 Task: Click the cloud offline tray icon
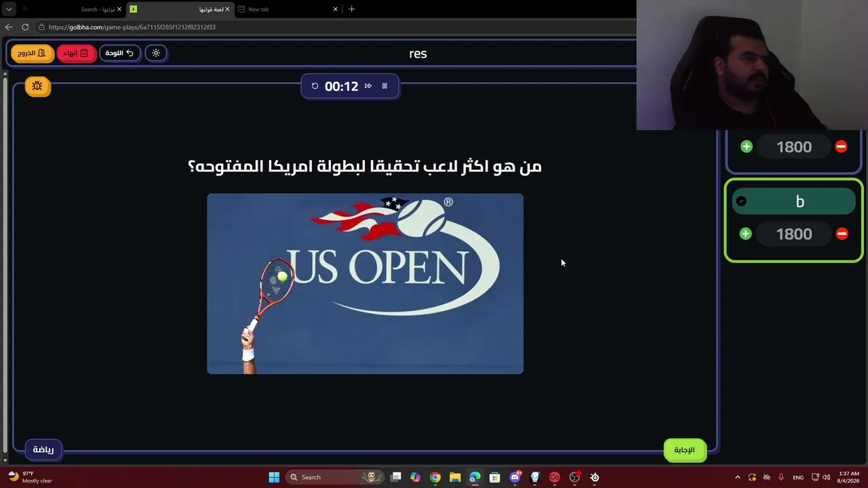pos(767,477)
